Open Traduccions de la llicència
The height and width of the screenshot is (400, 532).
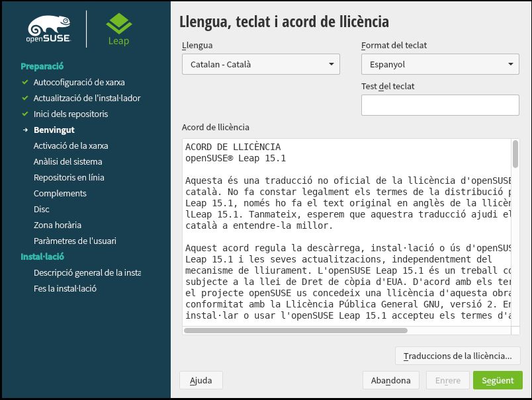[x=457, y=356]
